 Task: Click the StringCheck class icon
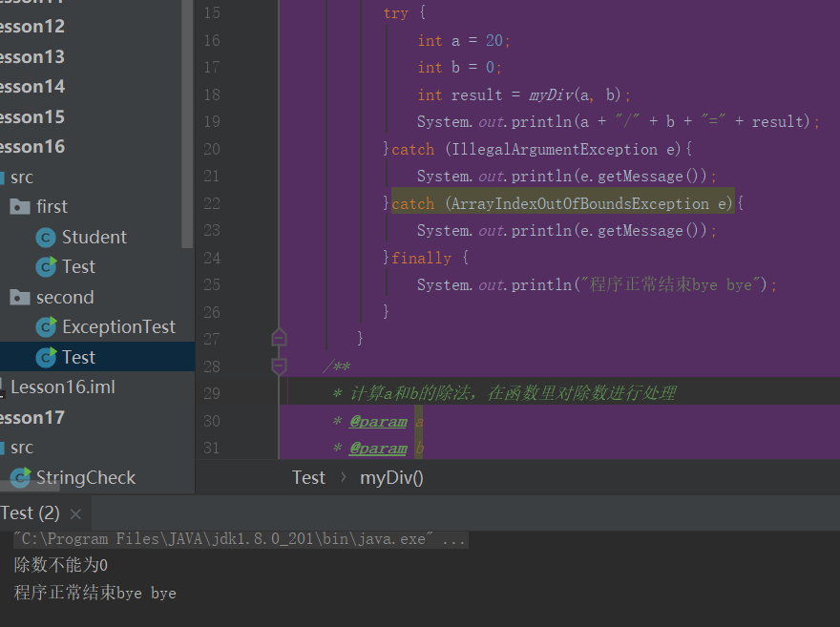(x=20, y=478)
